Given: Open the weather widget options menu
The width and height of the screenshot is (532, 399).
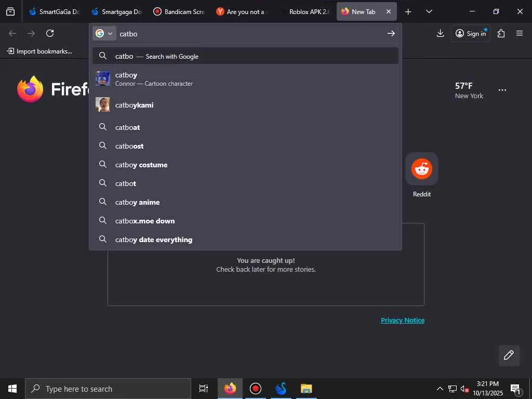Looking at the screenshot, I should click(x=502, y=90).
